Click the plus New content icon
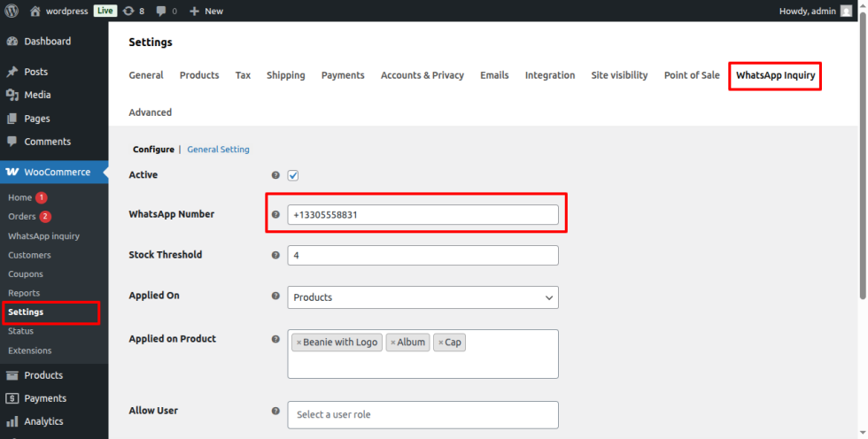This screenshot has width=868, height=439. point(194,11)
